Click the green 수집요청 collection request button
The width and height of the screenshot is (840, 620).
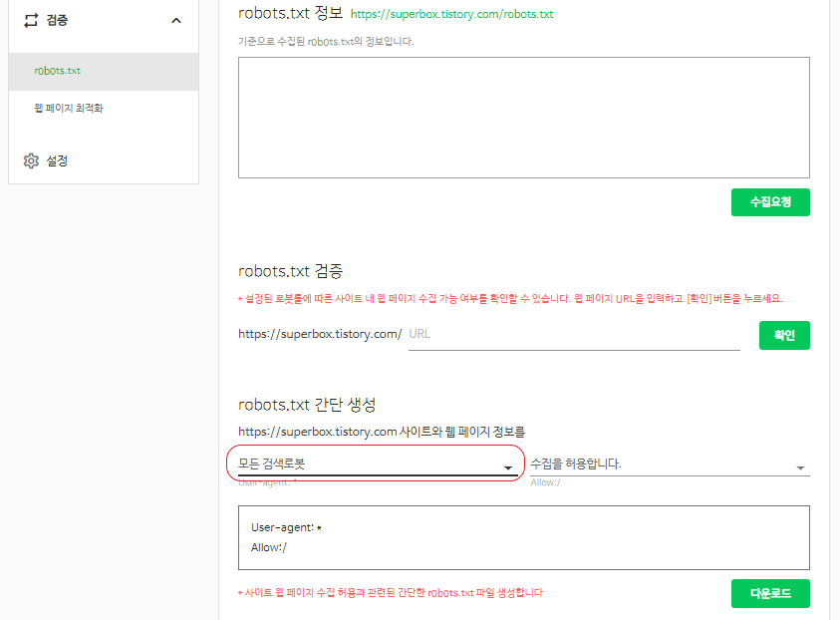[x=770, y=201]
